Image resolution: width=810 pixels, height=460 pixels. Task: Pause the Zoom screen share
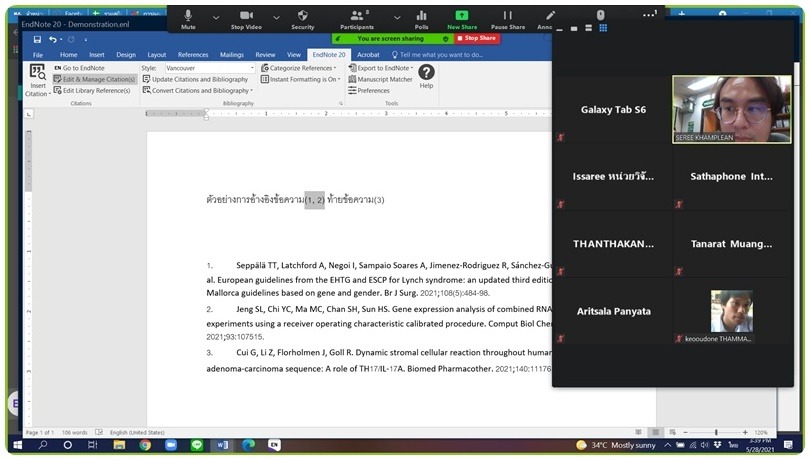click(x=508, y=19)
